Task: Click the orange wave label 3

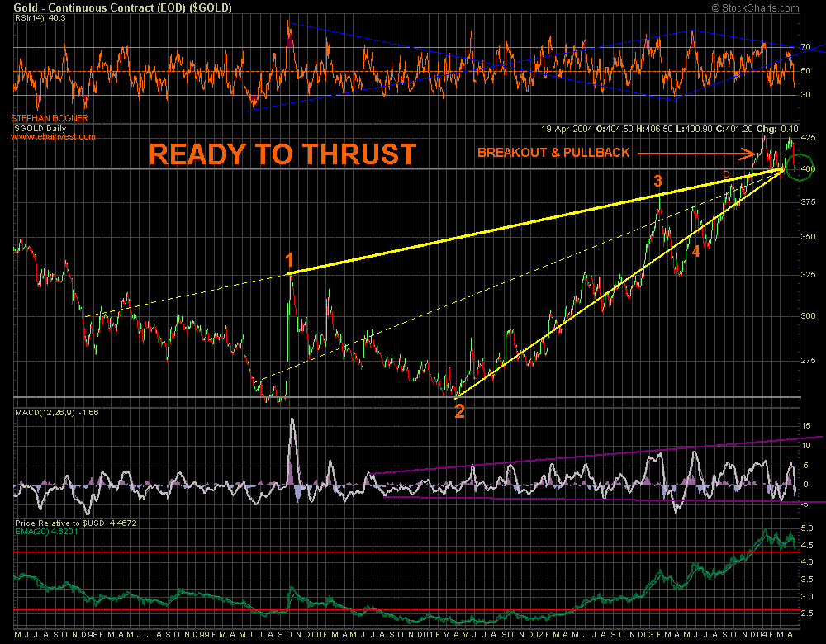Action: pos(658,181)
